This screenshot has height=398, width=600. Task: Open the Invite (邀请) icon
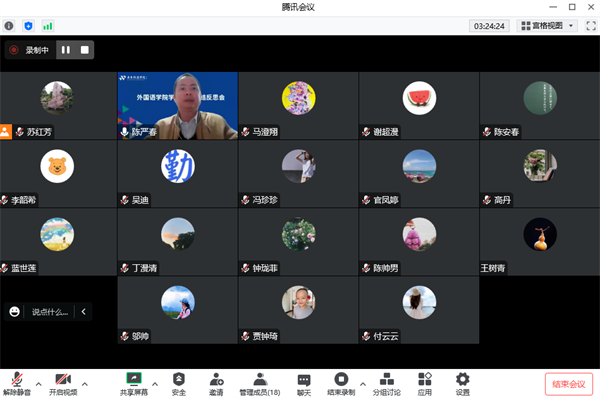216,384
